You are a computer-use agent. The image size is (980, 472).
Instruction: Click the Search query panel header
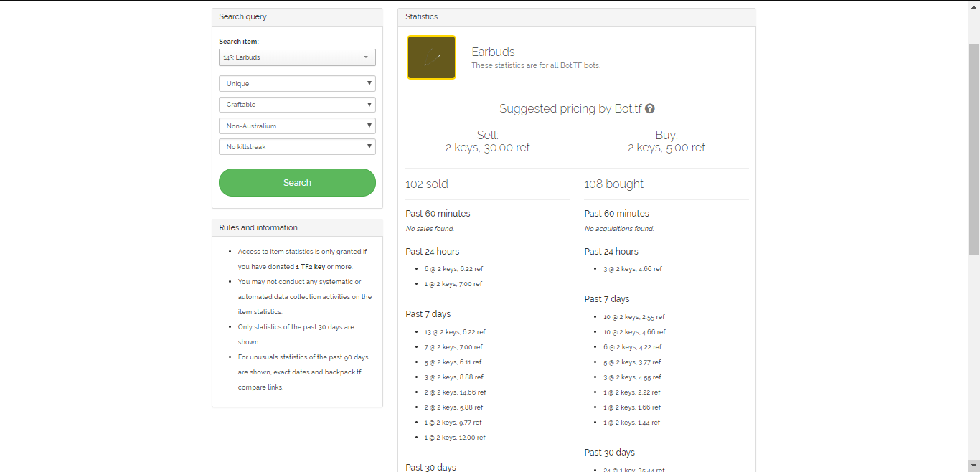click(x=297, y=16)
